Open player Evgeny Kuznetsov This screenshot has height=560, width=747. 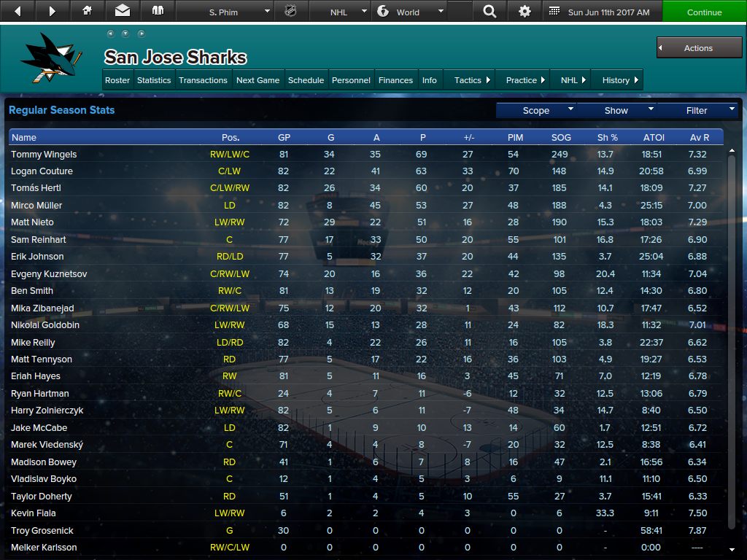click(49, 274)
